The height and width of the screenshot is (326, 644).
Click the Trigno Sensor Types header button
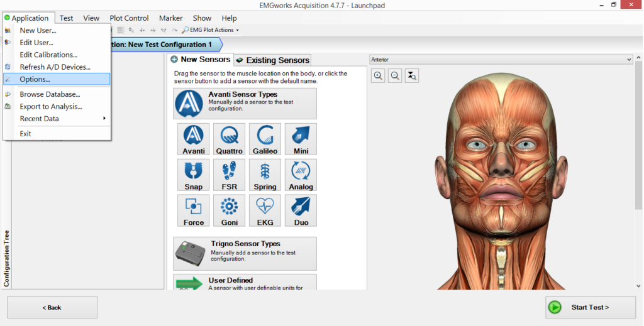pos(245,253)
